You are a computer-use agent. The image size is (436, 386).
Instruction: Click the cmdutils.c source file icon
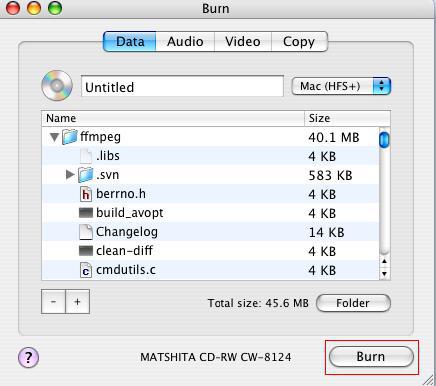86,270
